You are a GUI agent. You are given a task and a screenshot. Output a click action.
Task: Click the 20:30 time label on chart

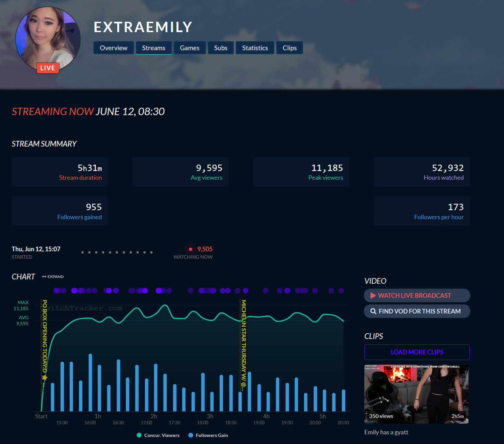pos(343,423)
